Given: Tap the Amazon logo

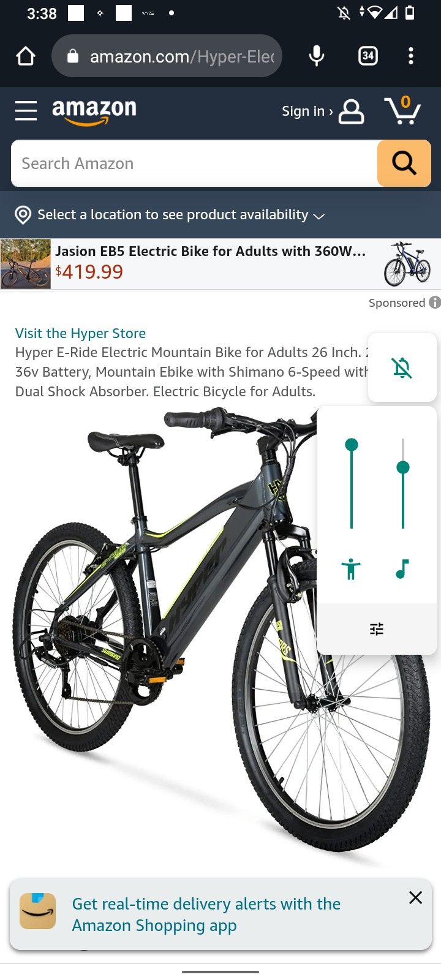Looking at the screenshot, I should click(94, 111).
